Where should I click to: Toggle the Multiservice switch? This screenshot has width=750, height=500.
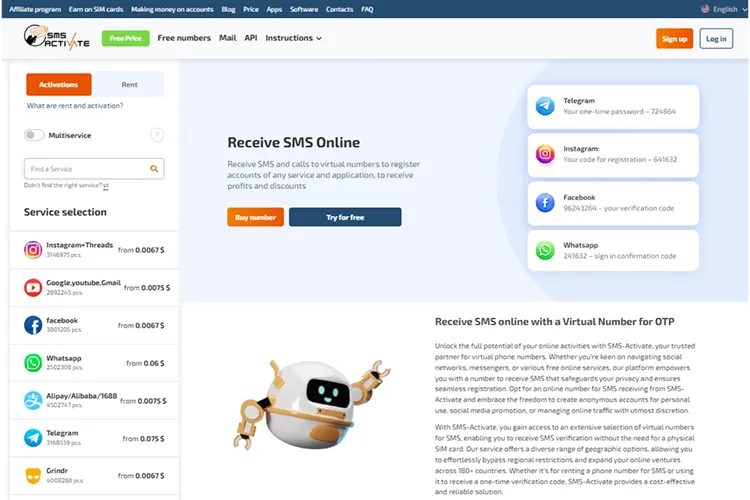(34, 135)
